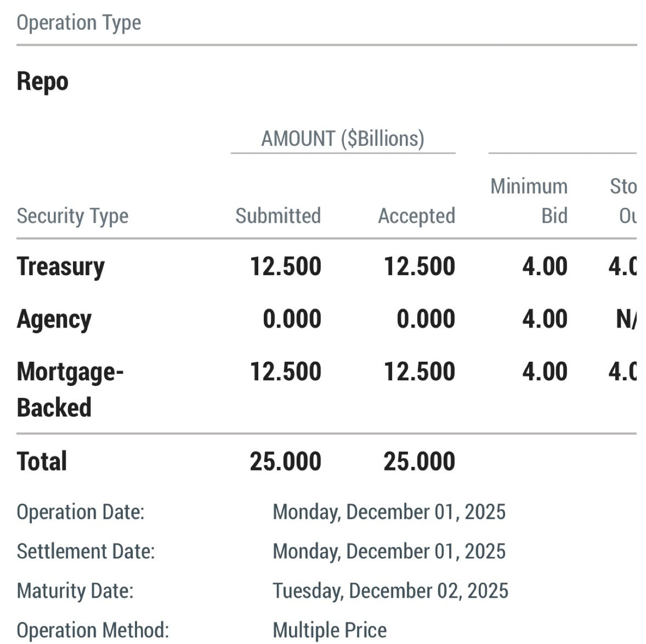The height and width of the screenshot is (644, 646).
Task: Click the Multiple Price operation method value
Action: click(x=329, y=630)
